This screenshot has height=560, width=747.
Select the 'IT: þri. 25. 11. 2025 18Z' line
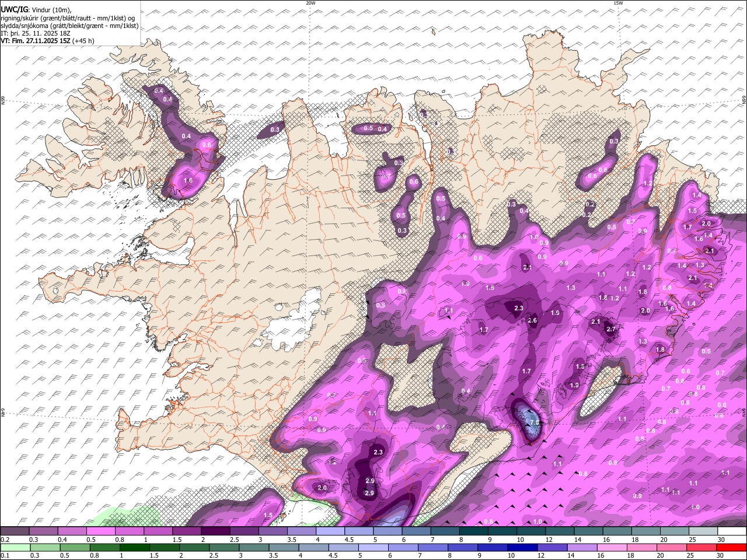pos(36,33)
